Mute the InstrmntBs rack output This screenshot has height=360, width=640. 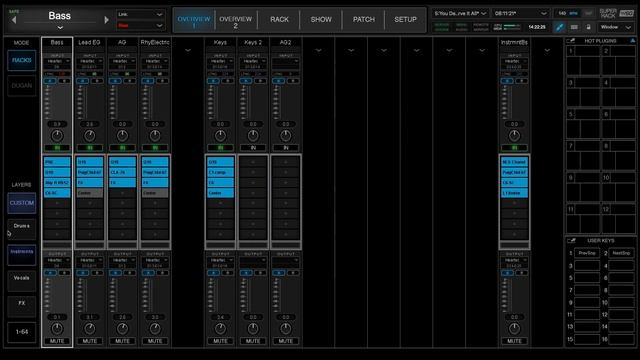tap(514, 341)
